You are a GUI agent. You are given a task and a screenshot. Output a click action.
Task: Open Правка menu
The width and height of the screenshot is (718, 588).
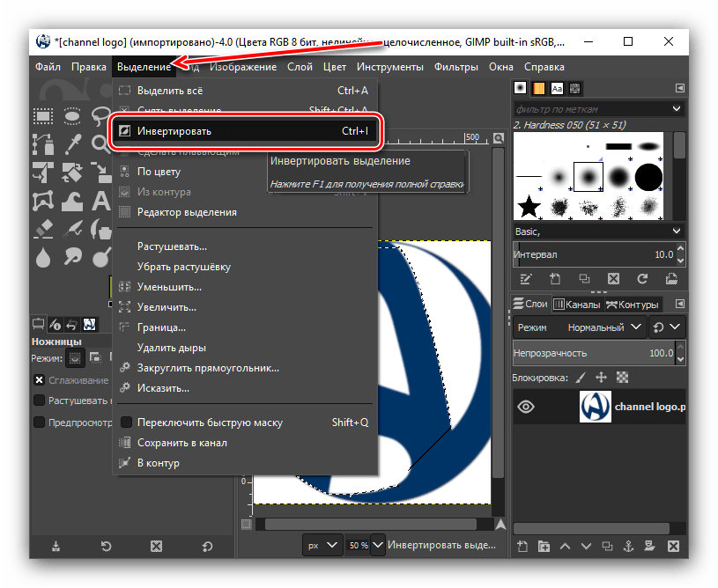click(x=89, y=67)
